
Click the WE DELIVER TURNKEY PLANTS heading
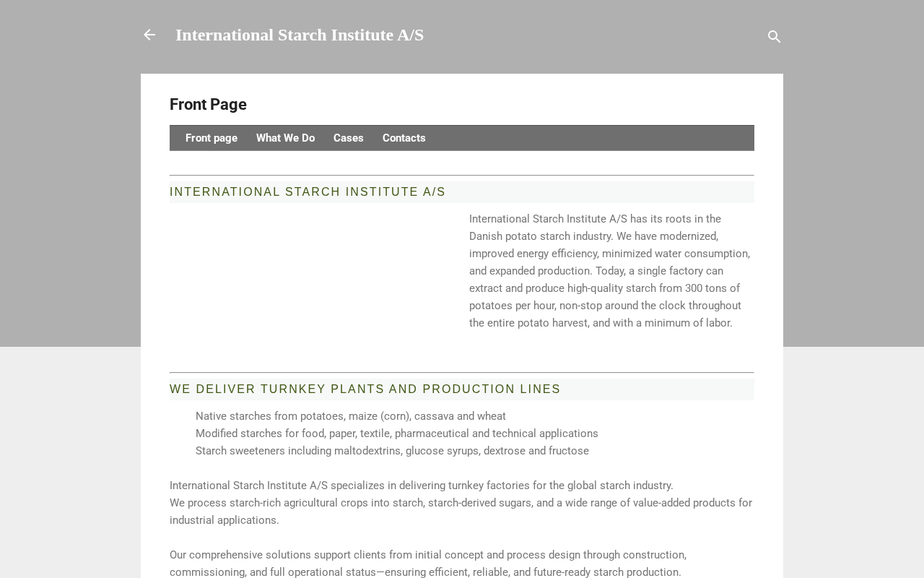click(x=365, y=389)
